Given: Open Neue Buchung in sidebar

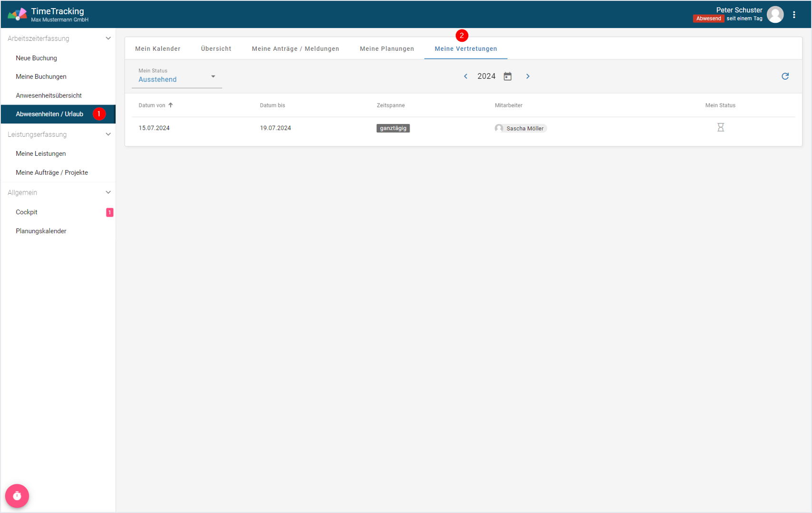Looking at the screenshot, I should [x=36, y=58].
